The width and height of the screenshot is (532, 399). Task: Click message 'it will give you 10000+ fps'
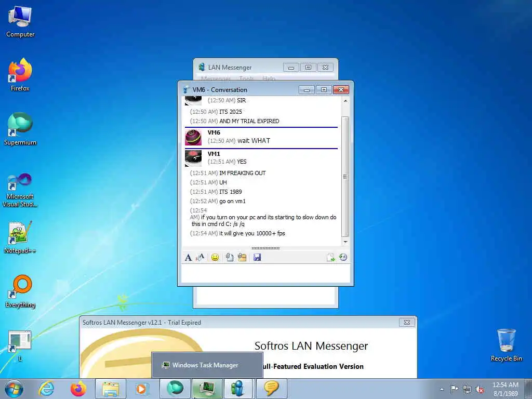252,233
